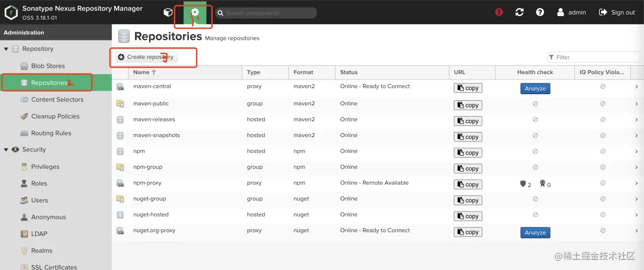This screenshot has width=644, height=270.
Task: Copy URL of nuget.org-proxy repository
Action: click(x=468, y=232)
